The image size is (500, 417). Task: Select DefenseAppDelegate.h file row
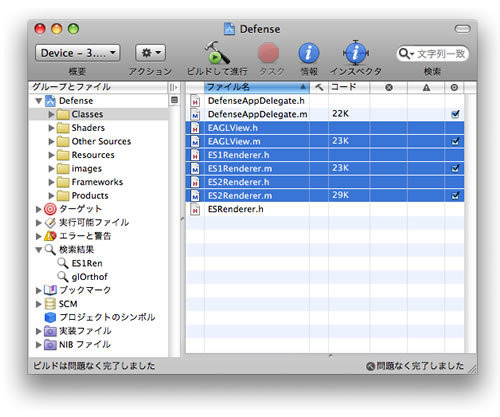pyautogui.click(x=325, y=101)
